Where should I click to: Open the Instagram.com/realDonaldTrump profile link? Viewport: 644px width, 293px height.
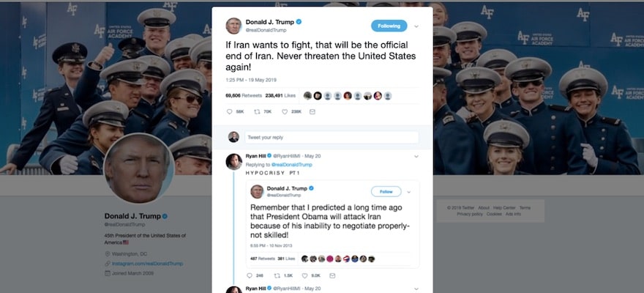click(x=147, y=264)
